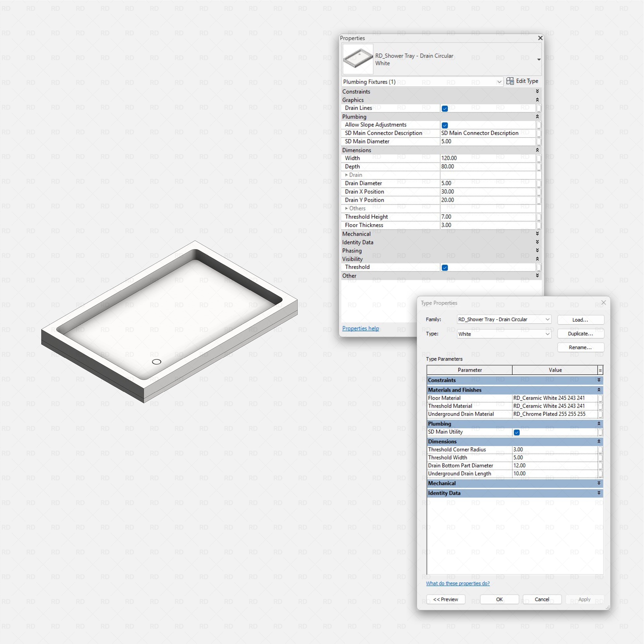Click the Duplicate... button

point(581,334)
